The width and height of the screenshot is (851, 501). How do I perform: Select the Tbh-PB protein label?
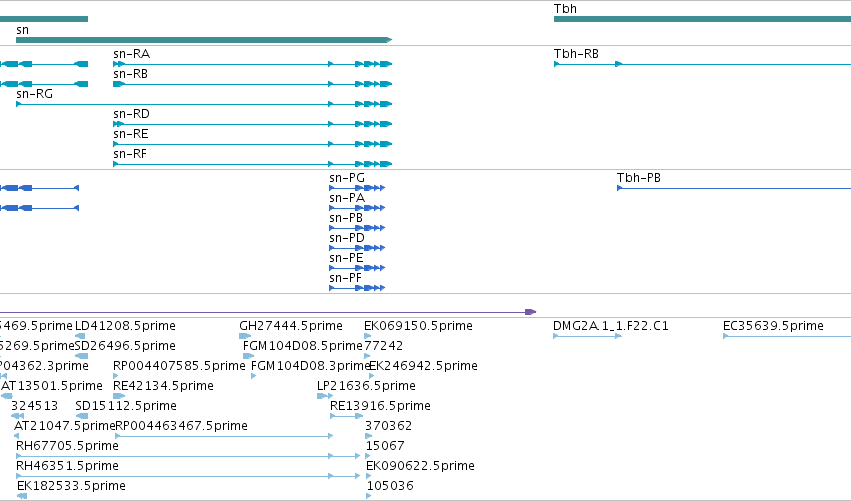pos(638,178)
